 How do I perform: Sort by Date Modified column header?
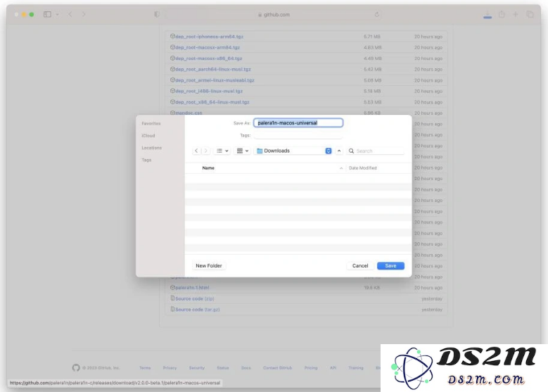[x=363, y=168]
